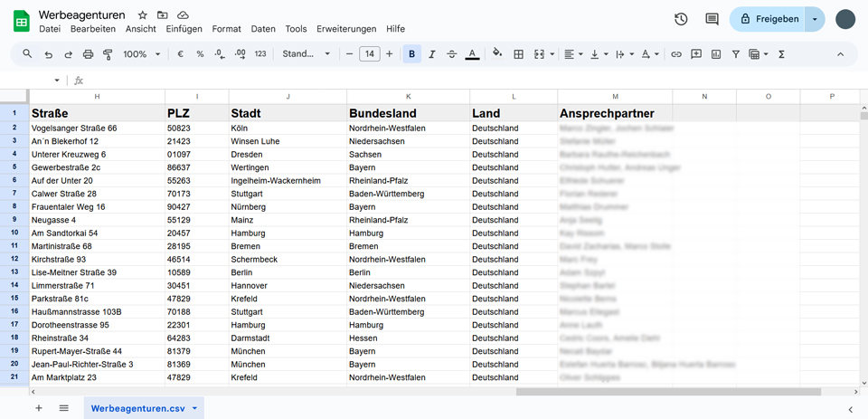The image size is (868, 419).
Task: Print the spreadsheet
Action: pyautogui.click(x=88, y=54)
